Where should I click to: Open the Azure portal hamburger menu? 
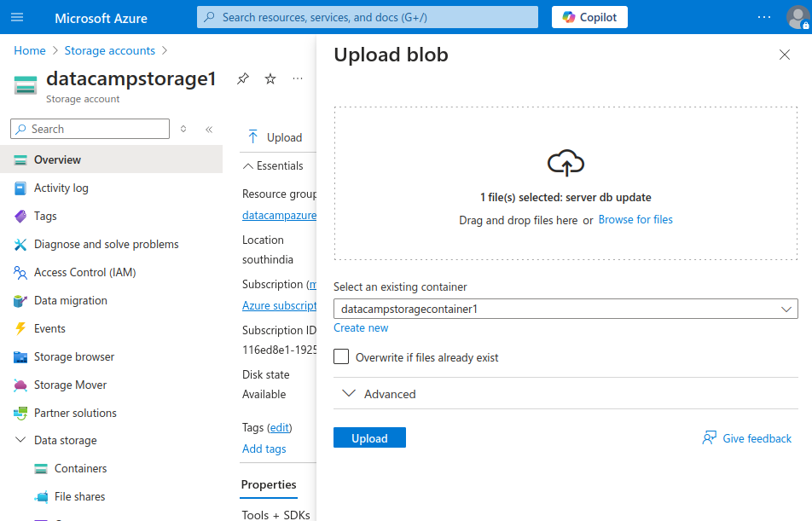[x=17, y=17]
